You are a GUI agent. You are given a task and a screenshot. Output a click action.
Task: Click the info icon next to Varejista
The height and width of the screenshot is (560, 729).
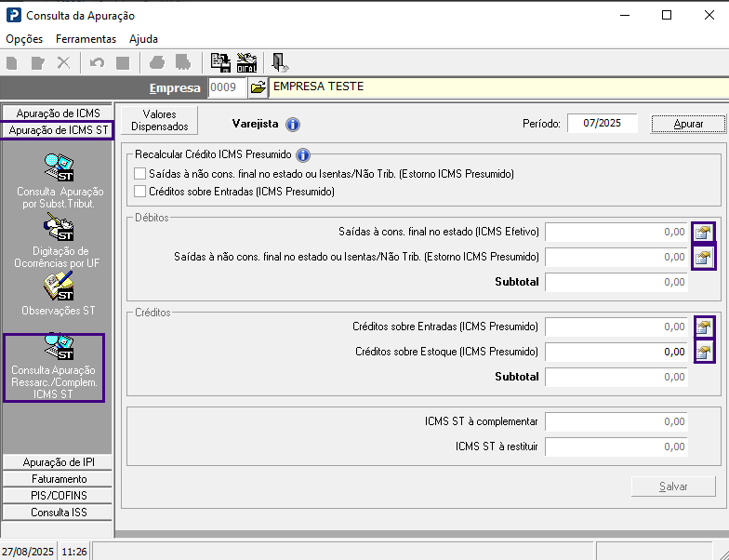(292, 124)
